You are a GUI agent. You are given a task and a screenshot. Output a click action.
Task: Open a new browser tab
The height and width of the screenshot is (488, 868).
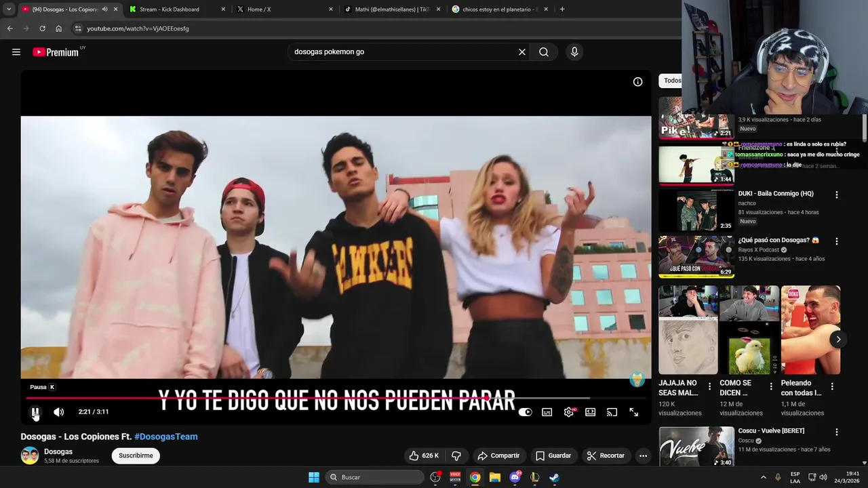tap(562, 9)
